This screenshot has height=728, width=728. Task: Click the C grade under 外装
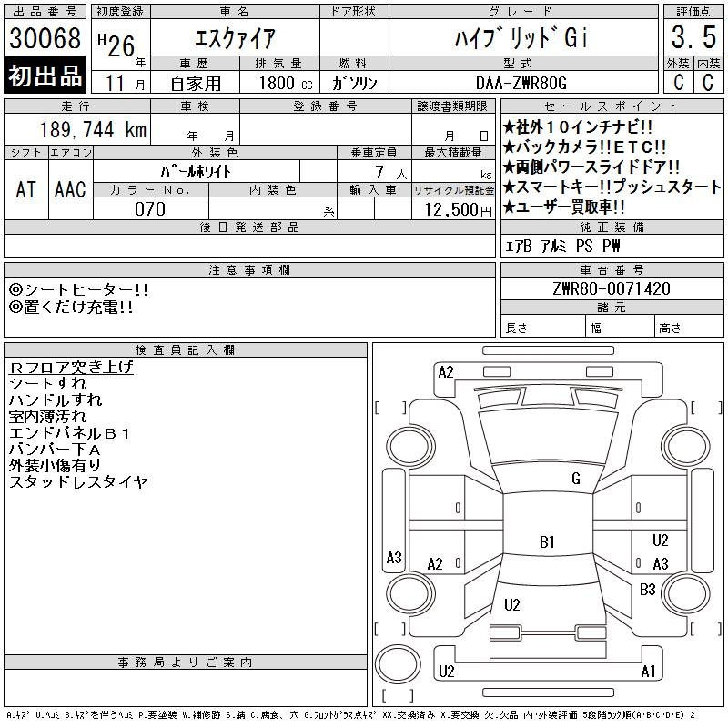(x=679, y=82)
